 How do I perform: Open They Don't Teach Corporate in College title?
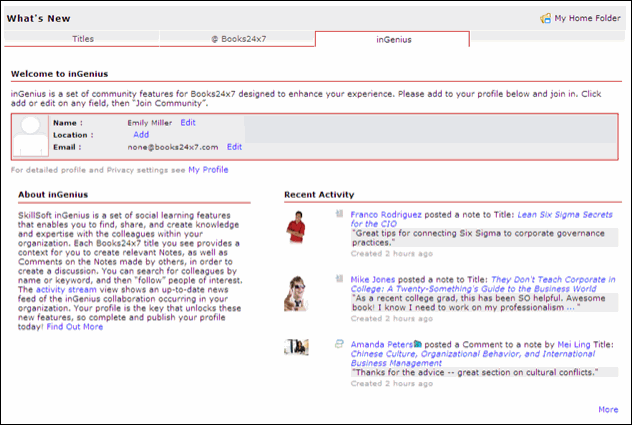pyautogui.click(x=483, y=284)
